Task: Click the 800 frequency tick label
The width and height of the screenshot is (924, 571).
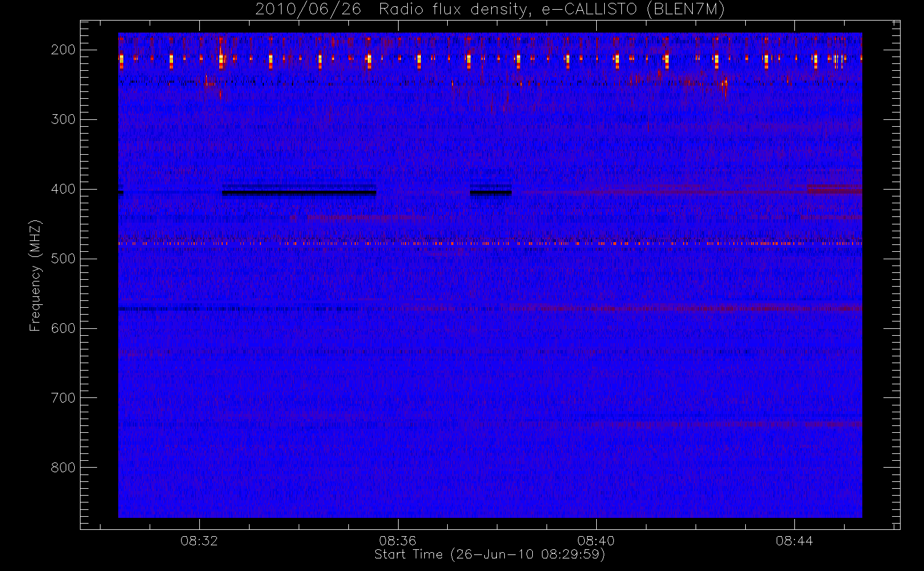Action: click(63, 468)
